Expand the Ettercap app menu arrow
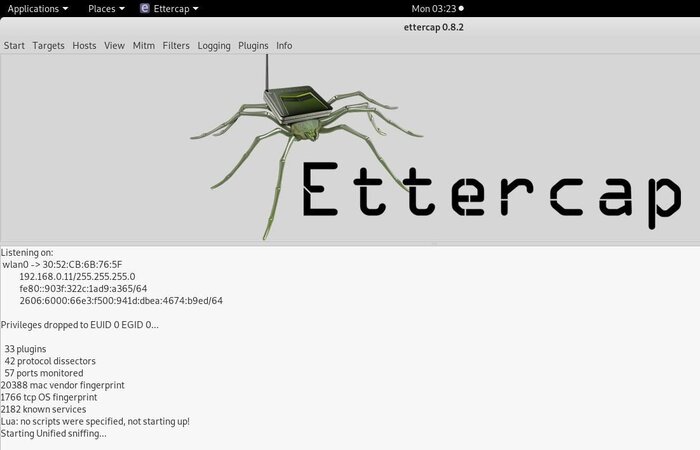The image size is (700, 450). [x=196, y=9]
